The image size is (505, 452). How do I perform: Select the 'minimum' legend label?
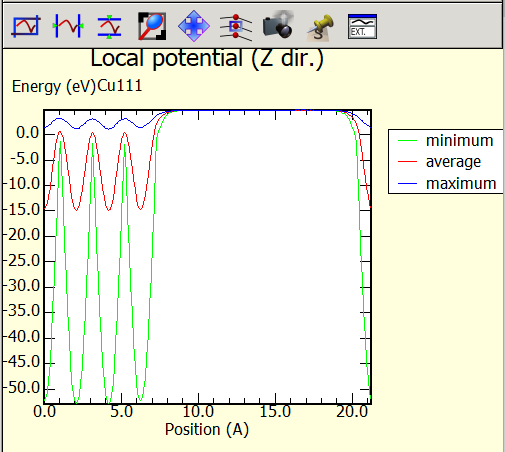(x=459, y=140)
